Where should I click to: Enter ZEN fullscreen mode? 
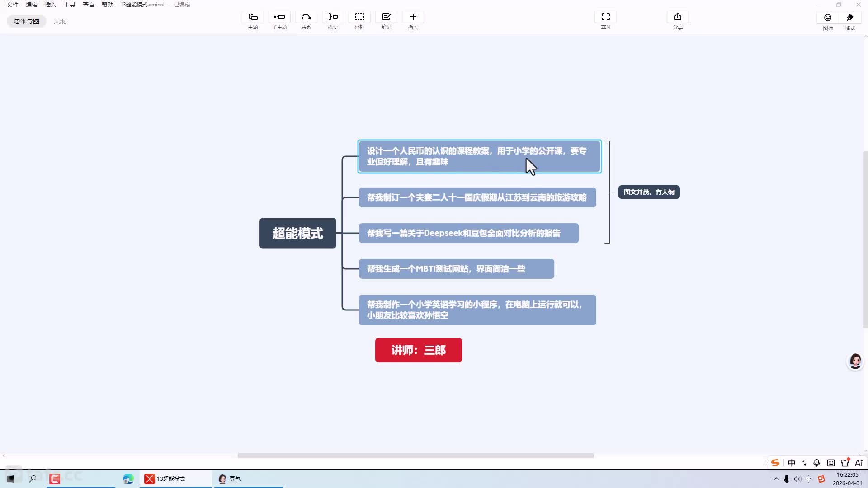pos(605,17)
